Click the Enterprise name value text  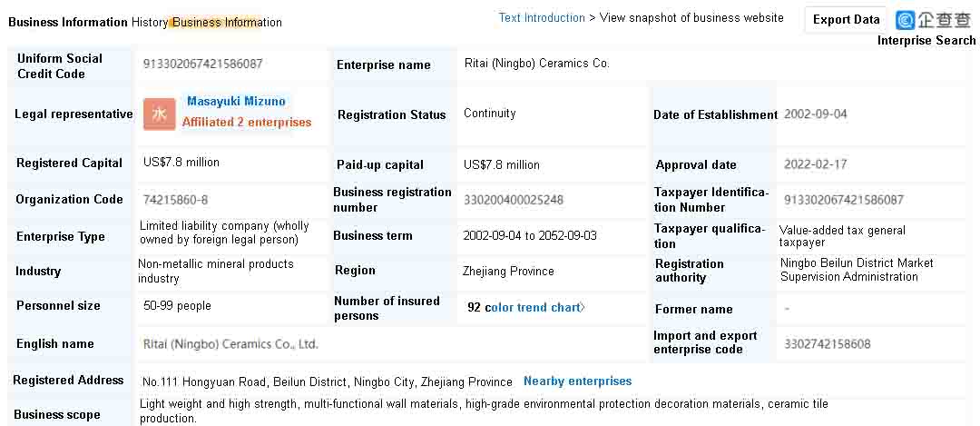tap(537, 64)
